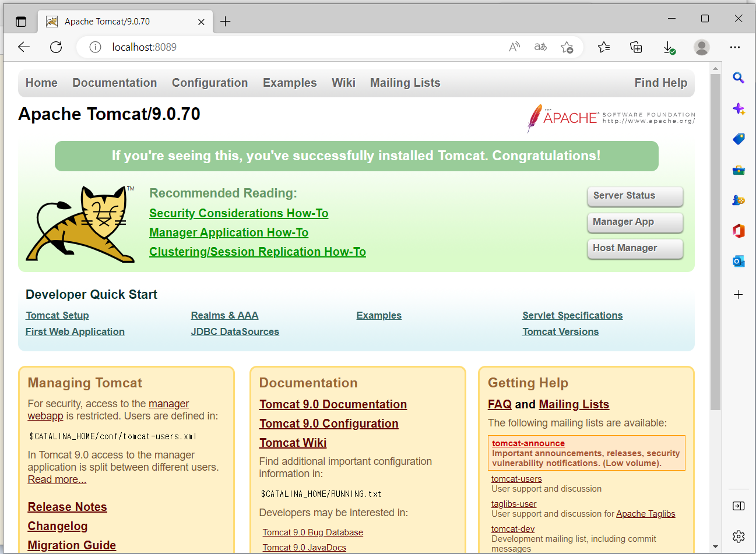Open the Release Notes link
The image size is (756, 554).
tap(68, 507)
